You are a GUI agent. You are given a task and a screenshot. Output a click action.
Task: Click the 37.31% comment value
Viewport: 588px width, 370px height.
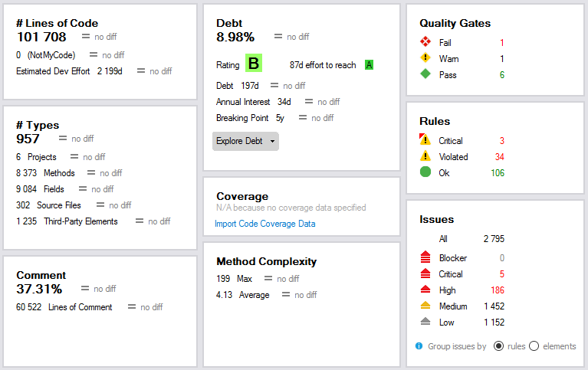pyautogui.click(x=39, y=289)
